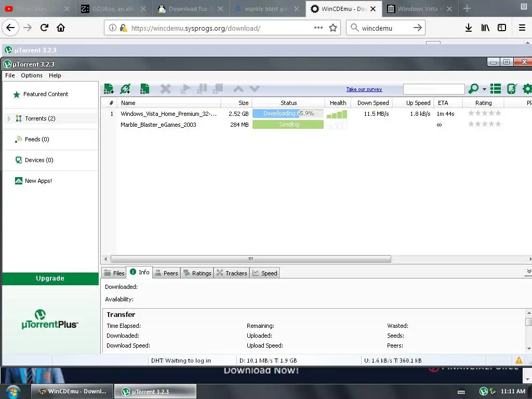The image size is (532, 399).
Task: Reload the WinCDEmu page in Firefox
Action: click(x=44, y=28)
